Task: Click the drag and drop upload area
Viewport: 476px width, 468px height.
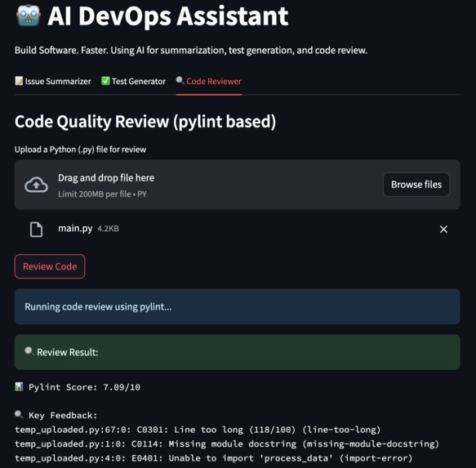Action: pos(237,185)
